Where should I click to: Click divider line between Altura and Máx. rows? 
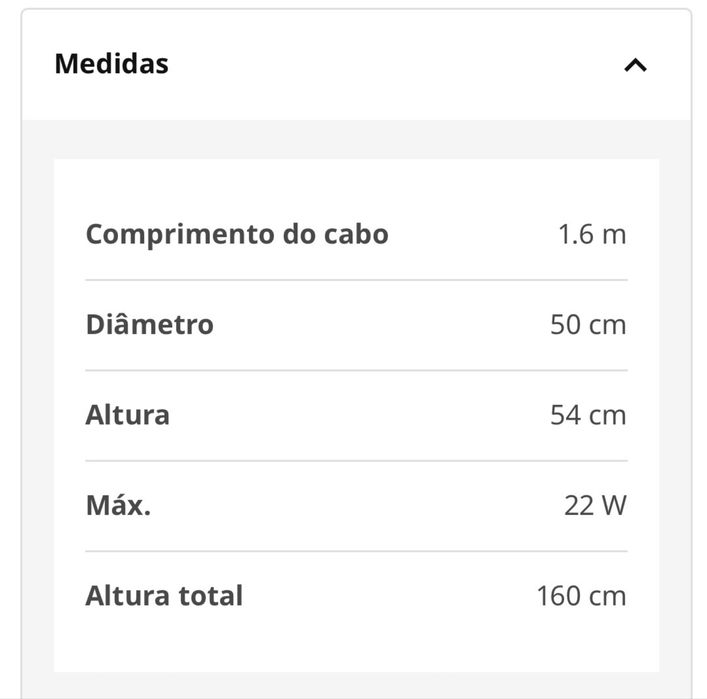click(x=356, y=461)
